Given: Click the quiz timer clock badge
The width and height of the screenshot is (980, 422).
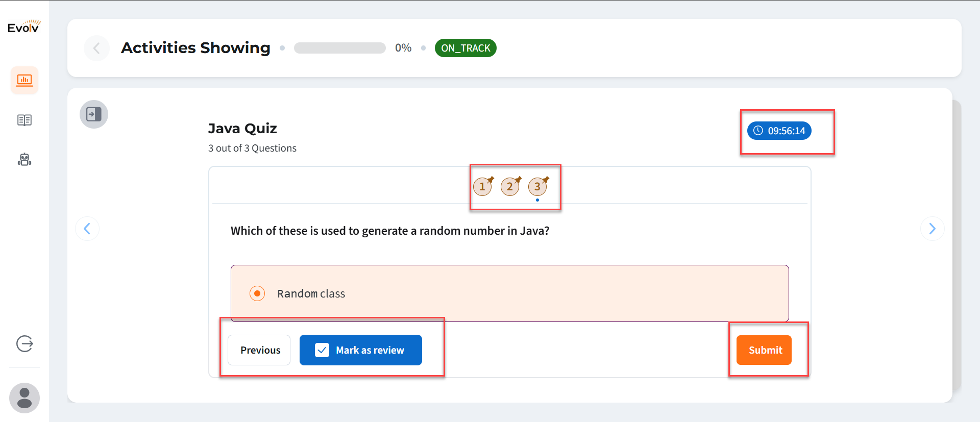Looking at the screenshot, I should 779,131.
